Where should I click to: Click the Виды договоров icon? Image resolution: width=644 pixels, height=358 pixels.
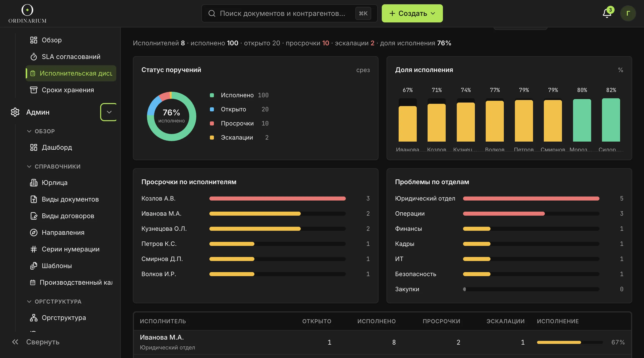[x=34, y=216]
